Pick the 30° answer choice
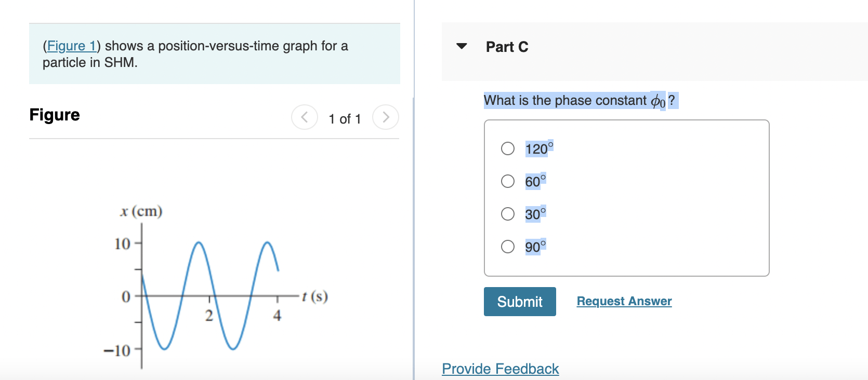The height and width of the screenshot is (380, 868). pyautogui.click(x=508, y=214)
